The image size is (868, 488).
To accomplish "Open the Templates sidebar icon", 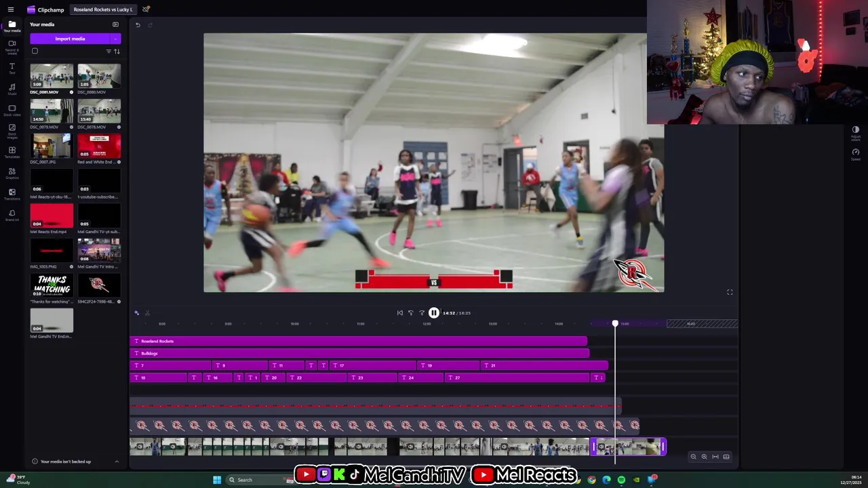I will (12, 152).
